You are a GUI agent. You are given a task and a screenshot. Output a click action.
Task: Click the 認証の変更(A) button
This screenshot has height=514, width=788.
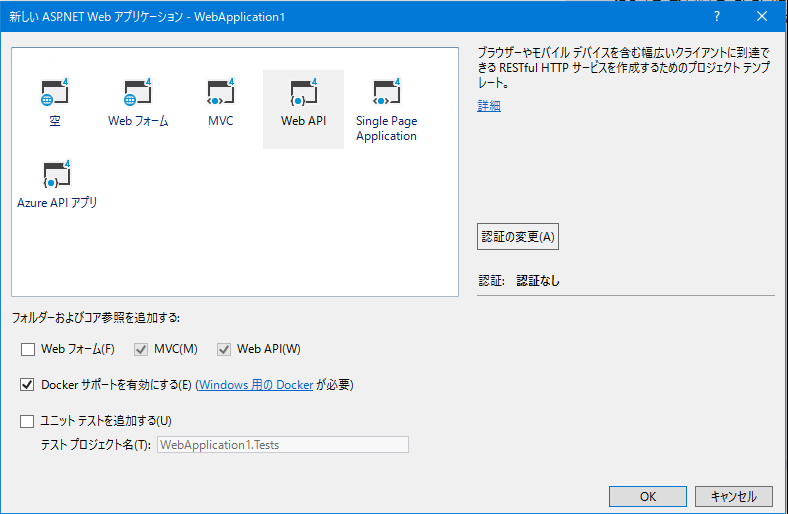coord(518,237)
